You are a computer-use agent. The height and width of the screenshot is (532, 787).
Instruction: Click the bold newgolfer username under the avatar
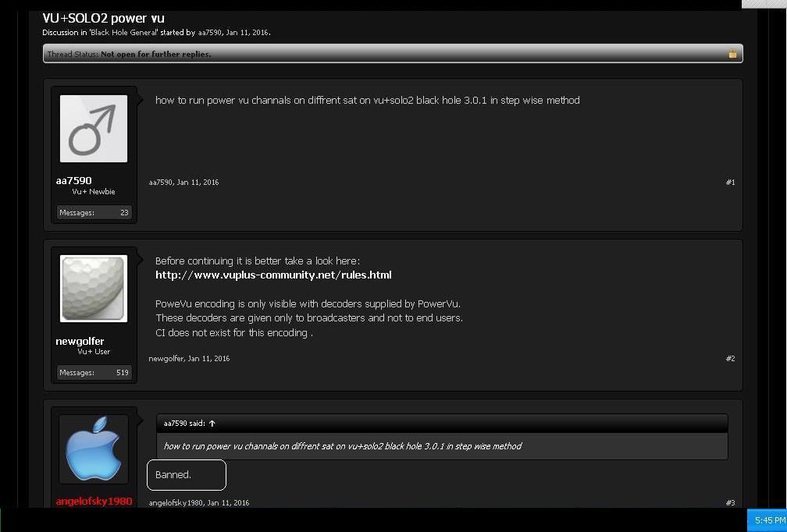(x=80, y=341)
